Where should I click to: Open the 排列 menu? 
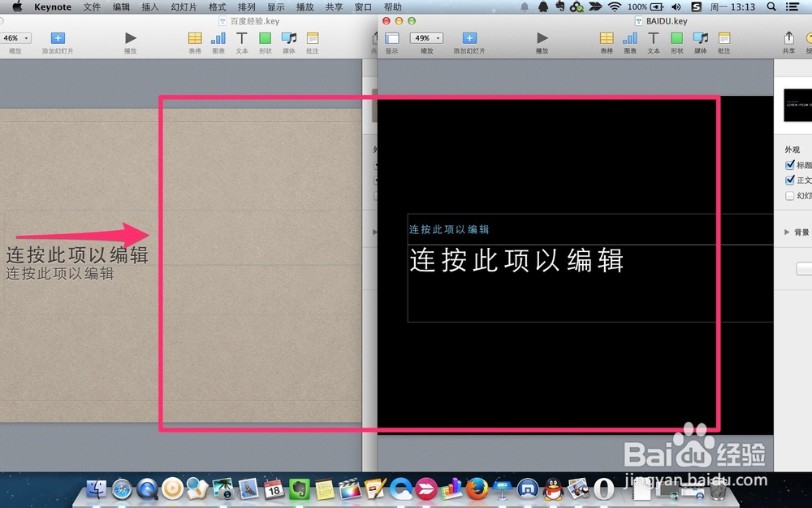(247, 7)
